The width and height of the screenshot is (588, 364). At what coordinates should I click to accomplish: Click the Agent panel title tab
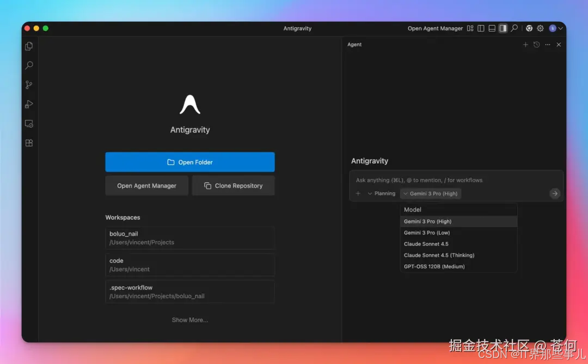click(354, 45)
